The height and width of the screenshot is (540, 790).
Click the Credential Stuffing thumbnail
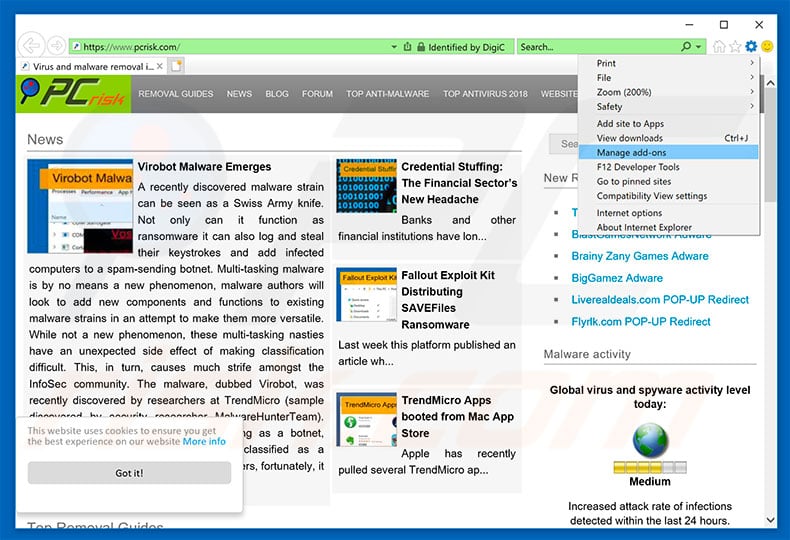pyautogui.click(x=366, y=186)
